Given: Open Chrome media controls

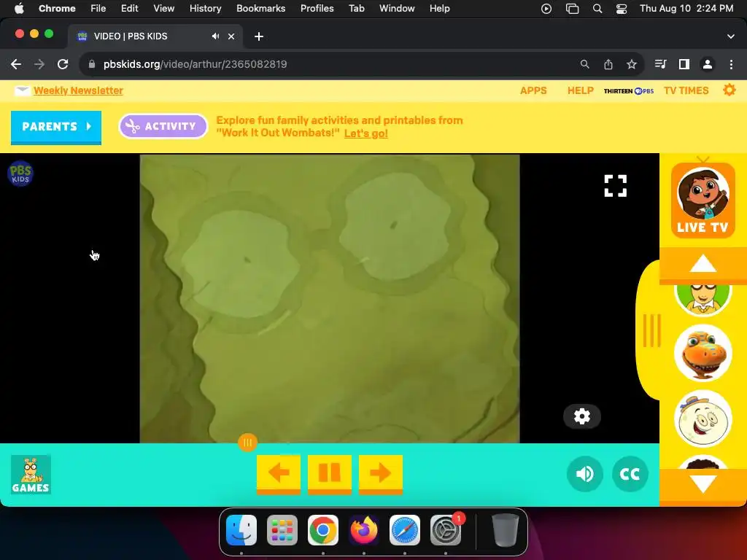Looking at the screenshot, I should point(660,64).
